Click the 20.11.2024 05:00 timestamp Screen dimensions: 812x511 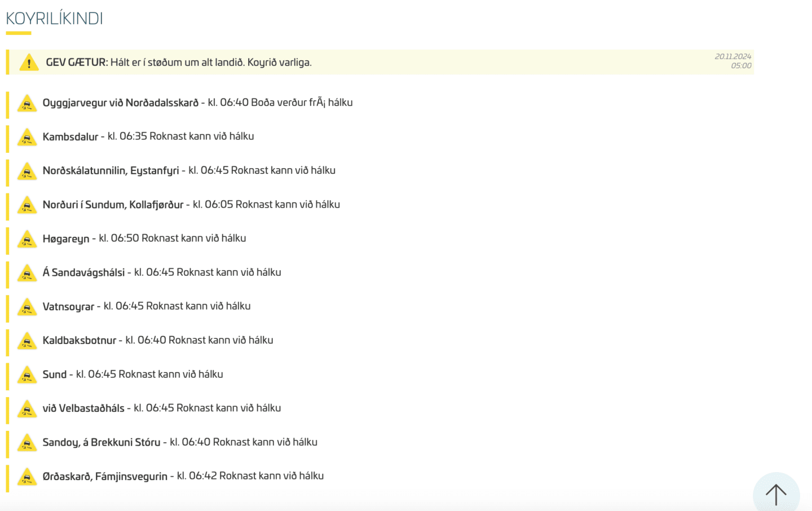(x=733, y=61)
